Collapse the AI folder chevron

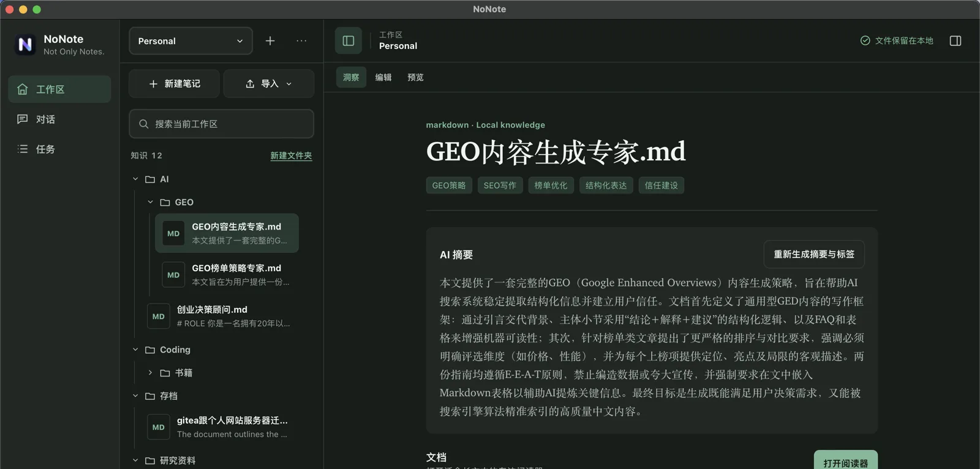pos(135,179)
